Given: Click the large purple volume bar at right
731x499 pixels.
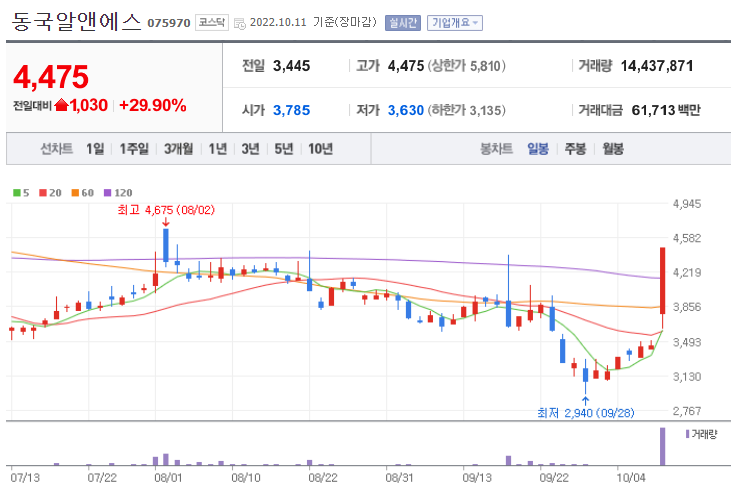Looking at the screenshot, I should coord(662,446).
